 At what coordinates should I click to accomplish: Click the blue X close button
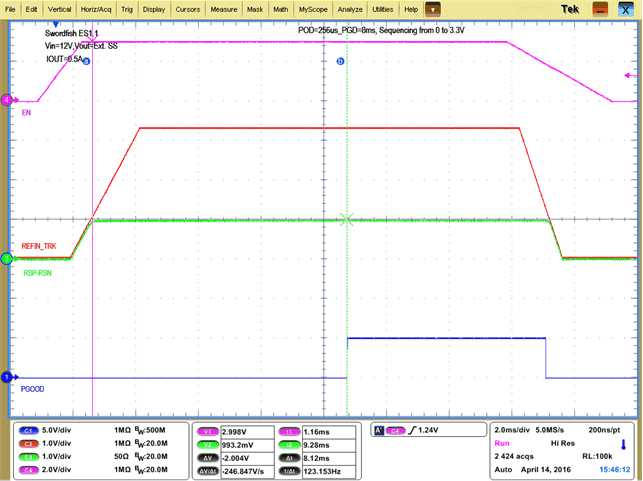pos(625,9)
